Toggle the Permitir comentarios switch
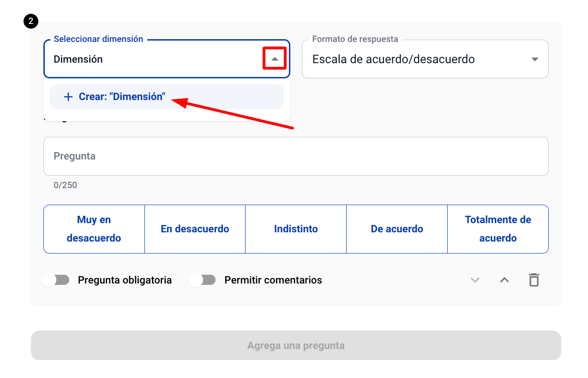Image resolution: width=588 pixels, height=378 pixels. [x=202, y=280]
